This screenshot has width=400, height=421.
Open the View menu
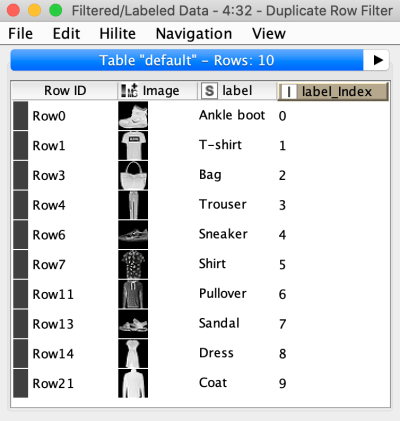click(x=269, y=33)
